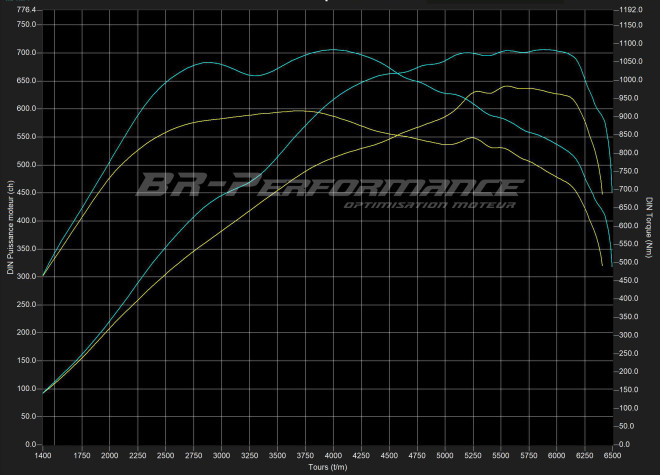Viewport: 660px width, 475px height.
Task: Select the 1000.0 tick on the right axis
Action: [x=631, y=80]
